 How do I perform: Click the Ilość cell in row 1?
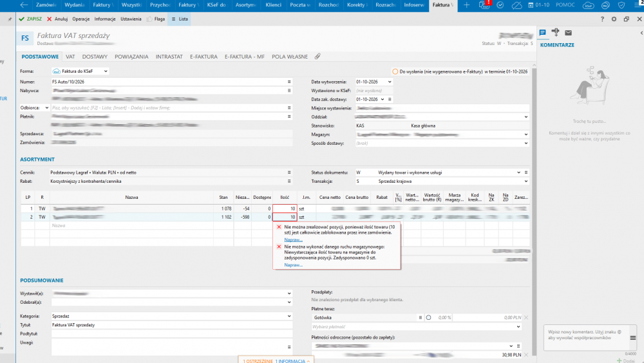[285, 209]
